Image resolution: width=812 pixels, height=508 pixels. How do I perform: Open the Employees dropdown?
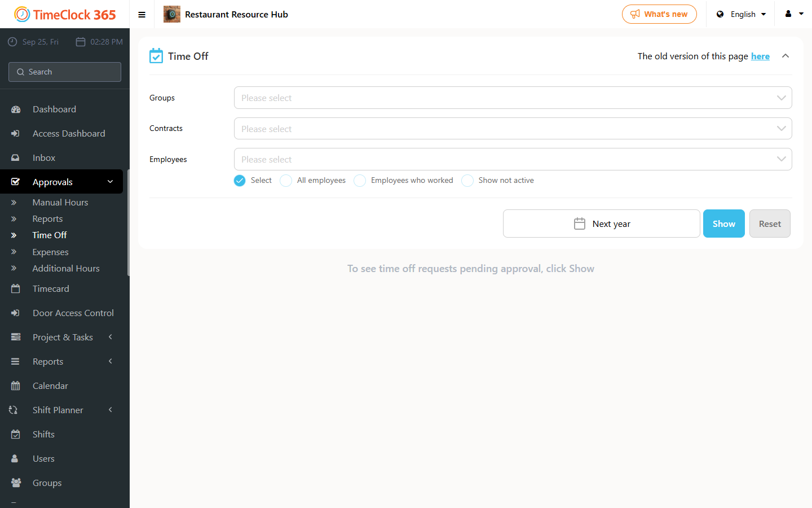pyautogui.click(x=513, y=159)
